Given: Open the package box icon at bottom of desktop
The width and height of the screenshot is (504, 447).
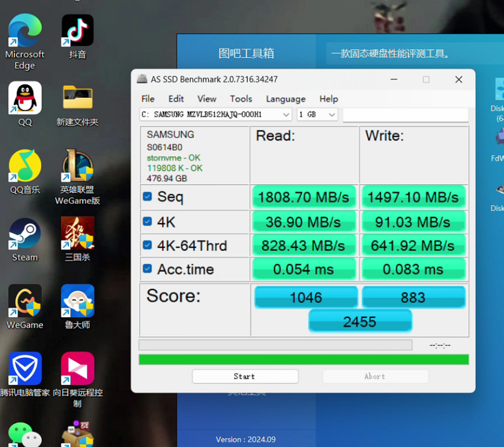Looking at the screenshot, I should pos(78,434).
